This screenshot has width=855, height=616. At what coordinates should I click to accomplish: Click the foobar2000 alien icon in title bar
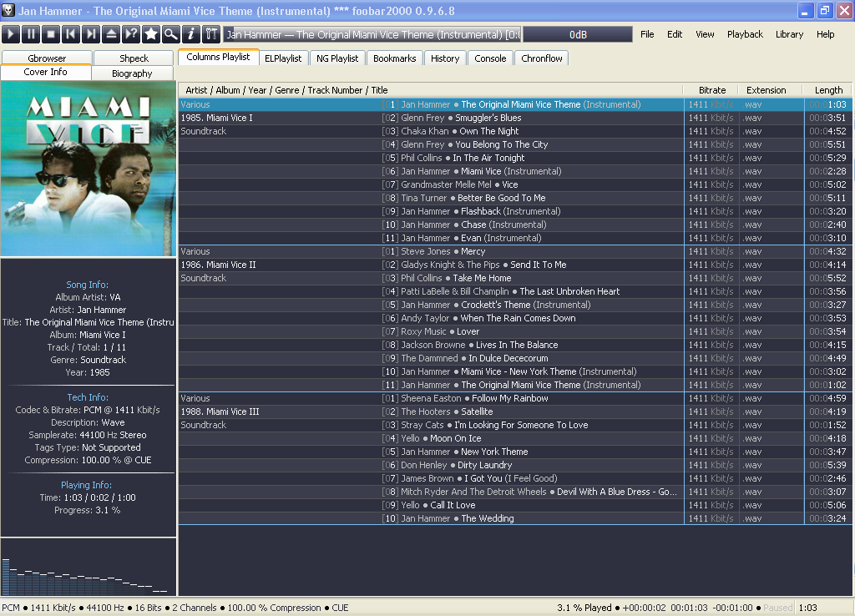(x=8, y=10)
